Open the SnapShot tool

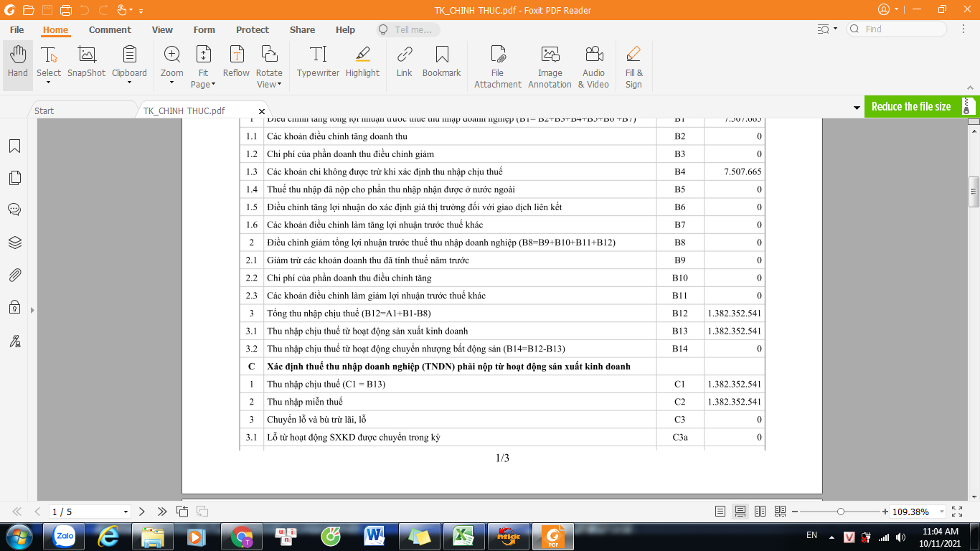tap(86, 62)
